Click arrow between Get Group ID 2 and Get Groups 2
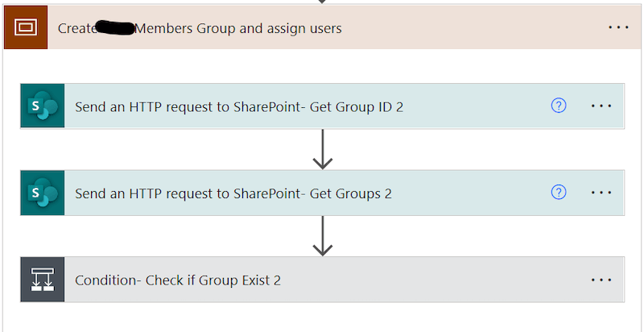 [323, 149]
